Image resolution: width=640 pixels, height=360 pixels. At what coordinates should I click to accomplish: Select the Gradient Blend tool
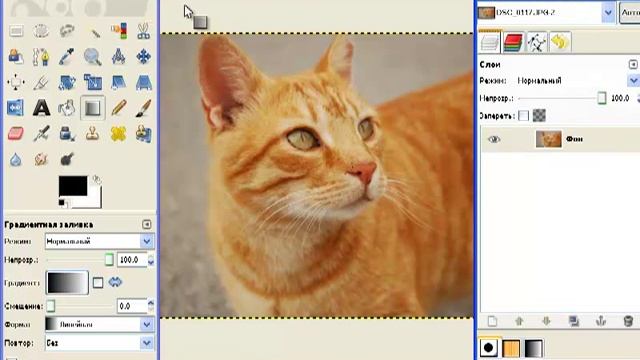pyautogui.click(x=93, y=108)
